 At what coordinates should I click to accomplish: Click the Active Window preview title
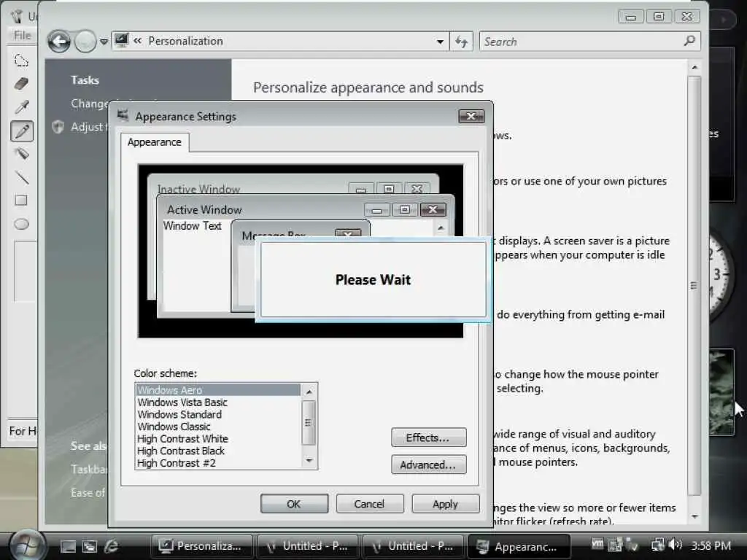[x=204, y=210]
